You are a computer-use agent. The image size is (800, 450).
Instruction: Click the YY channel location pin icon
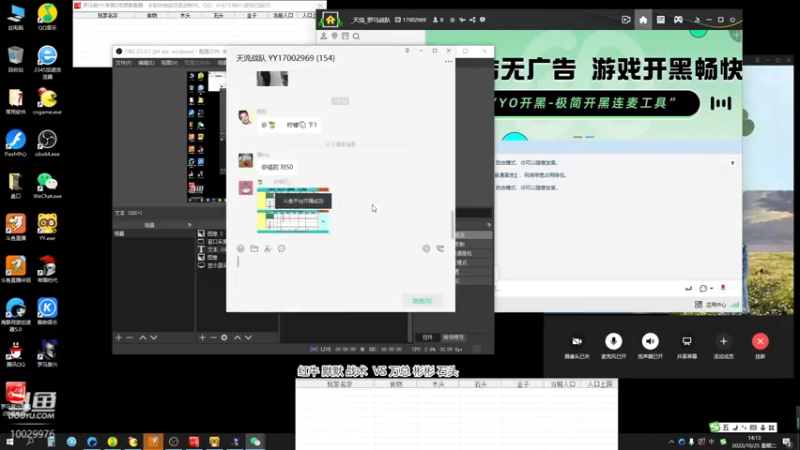pos(334,36)
